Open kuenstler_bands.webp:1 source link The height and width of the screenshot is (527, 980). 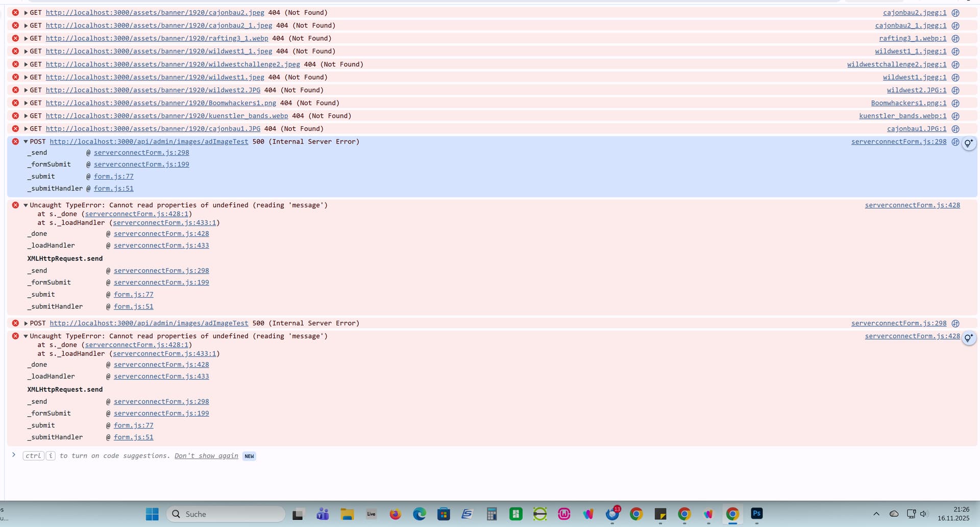tap(902, 116)
